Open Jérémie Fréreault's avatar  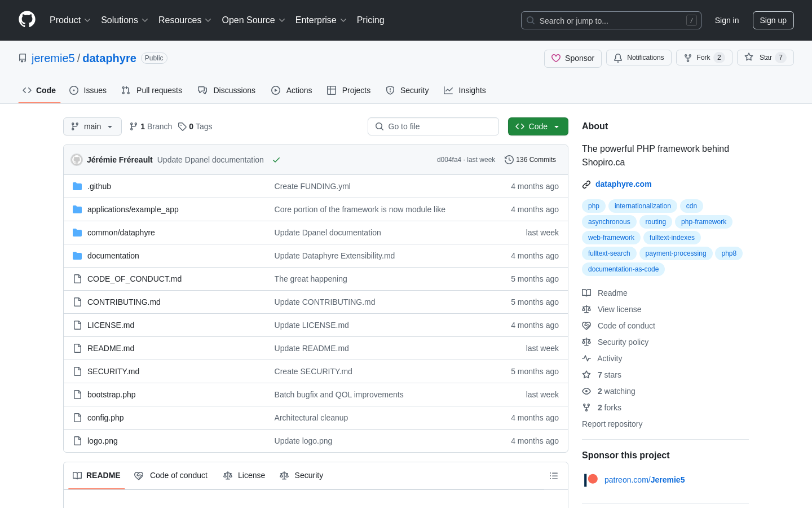(77, 160)
